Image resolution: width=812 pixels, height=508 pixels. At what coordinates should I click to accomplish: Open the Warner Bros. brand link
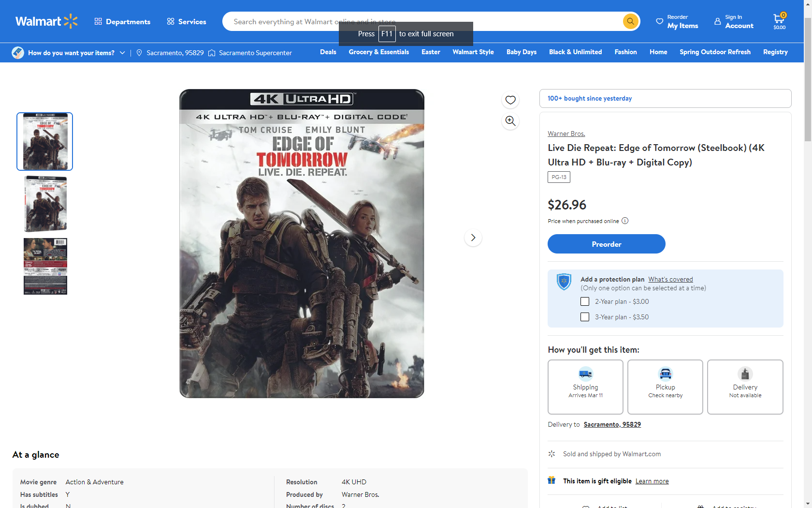(566, 134)
